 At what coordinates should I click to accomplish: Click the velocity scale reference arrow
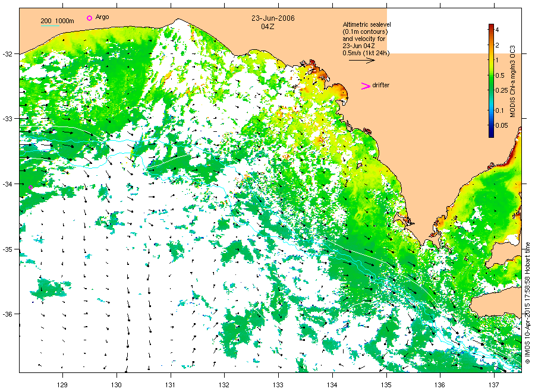pos(361,61)
